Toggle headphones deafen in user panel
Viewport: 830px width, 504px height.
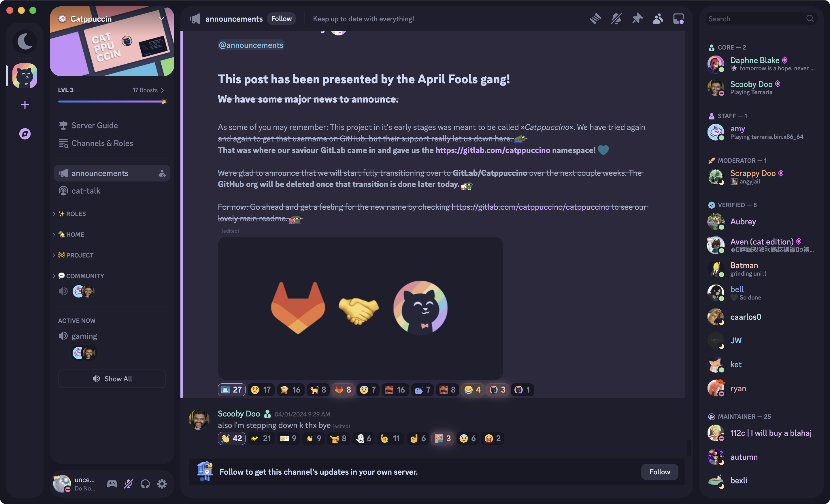click(x=145, y=484)
